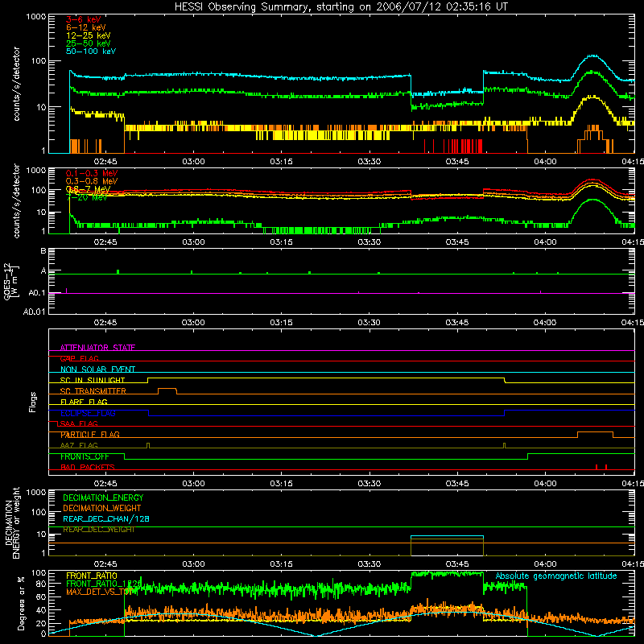Click the ECLIPSE_FLAG label
Screen dimensions: 644x644
coord(88,413)
